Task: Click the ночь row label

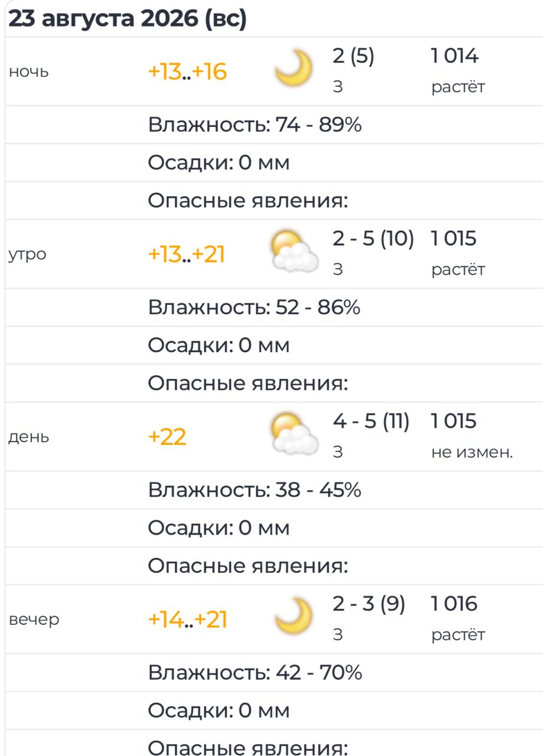Action: tap(28, 72)
